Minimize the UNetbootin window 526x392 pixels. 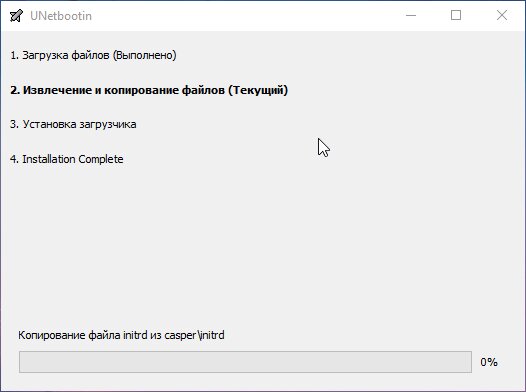coord(411,15)
